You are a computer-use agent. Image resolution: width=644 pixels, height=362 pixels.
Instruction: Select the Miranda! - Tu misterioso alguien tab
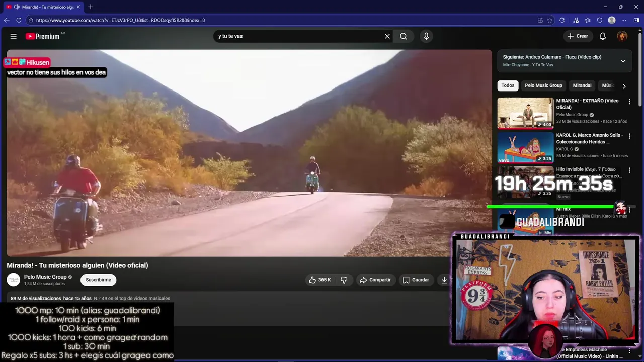(x=43, y=7)
